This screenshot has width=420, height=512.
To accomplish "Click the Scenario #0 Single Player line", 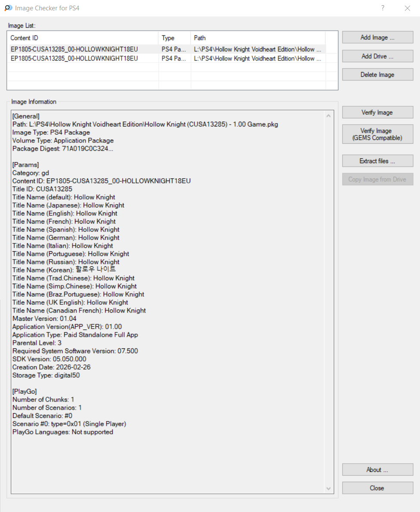I will point(69,424).
